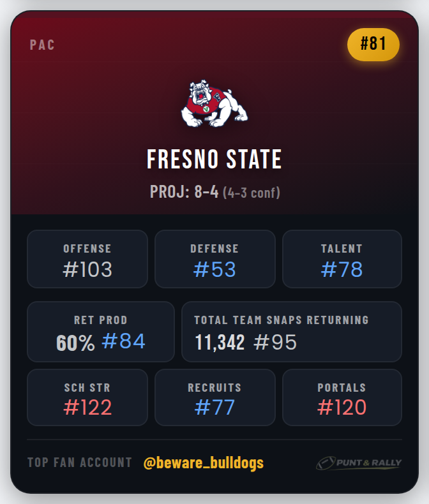Click the Sch Str #122 card

click(87, 397)
